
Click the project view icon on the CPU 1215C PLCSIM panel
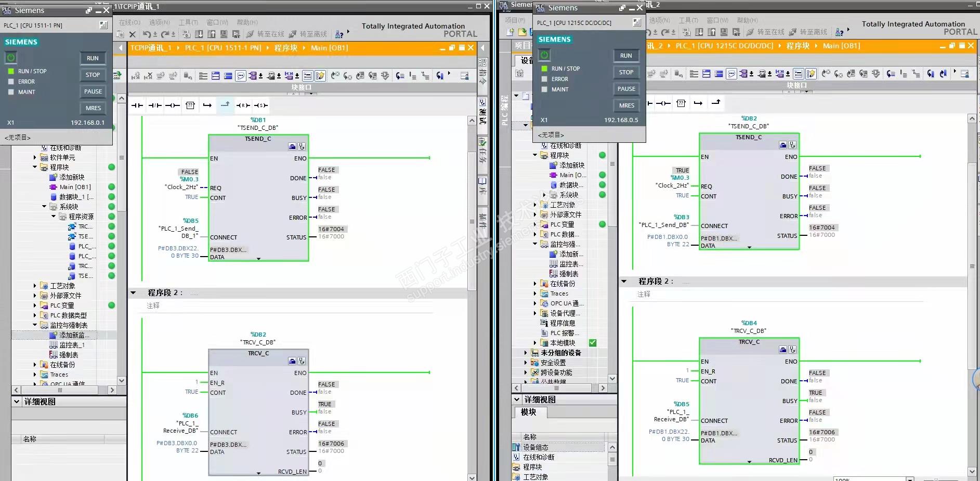click(637, 22)
